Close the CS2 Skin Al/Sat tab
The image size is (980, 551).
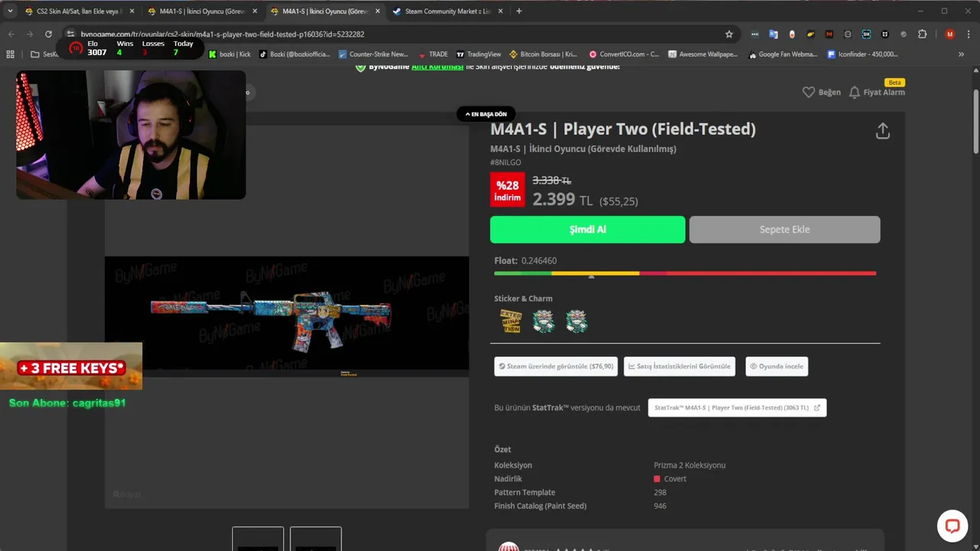(x=132, y=11)
